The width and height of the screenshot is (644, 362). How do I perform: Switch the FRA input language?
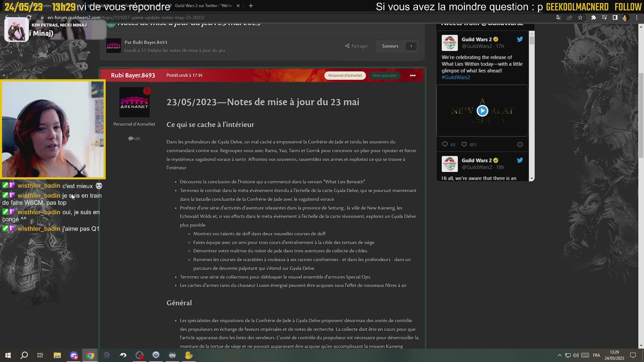coord(596,355)
